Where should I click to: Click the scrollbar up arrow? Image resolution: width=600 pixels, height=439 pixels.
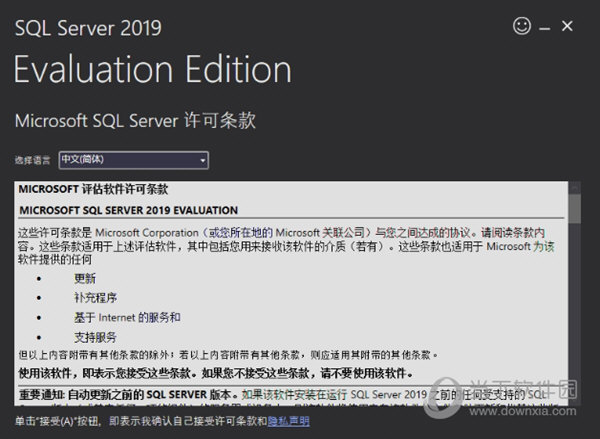(574, 187)
